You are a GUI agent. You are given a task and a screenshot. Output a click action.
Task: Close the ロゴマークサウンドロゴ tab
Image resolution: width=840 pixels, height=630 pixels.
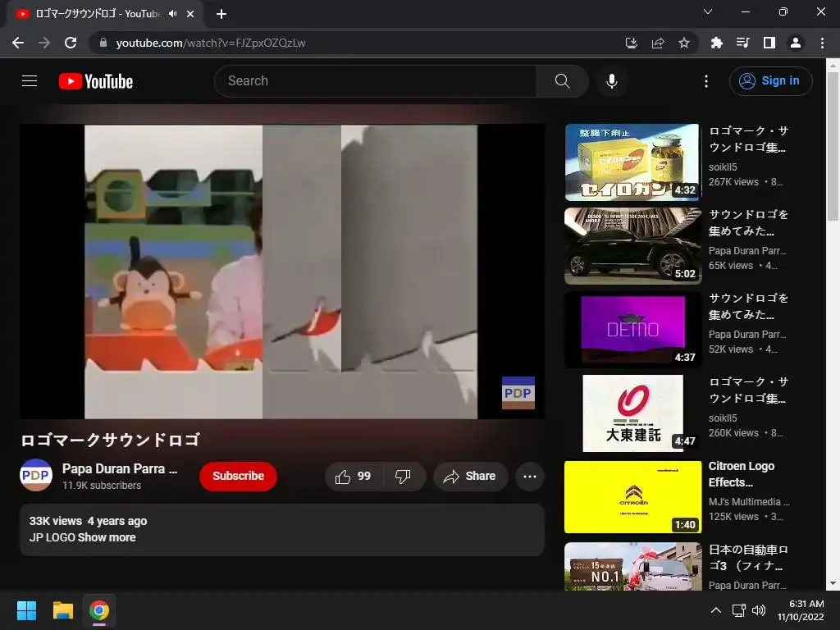190,14
